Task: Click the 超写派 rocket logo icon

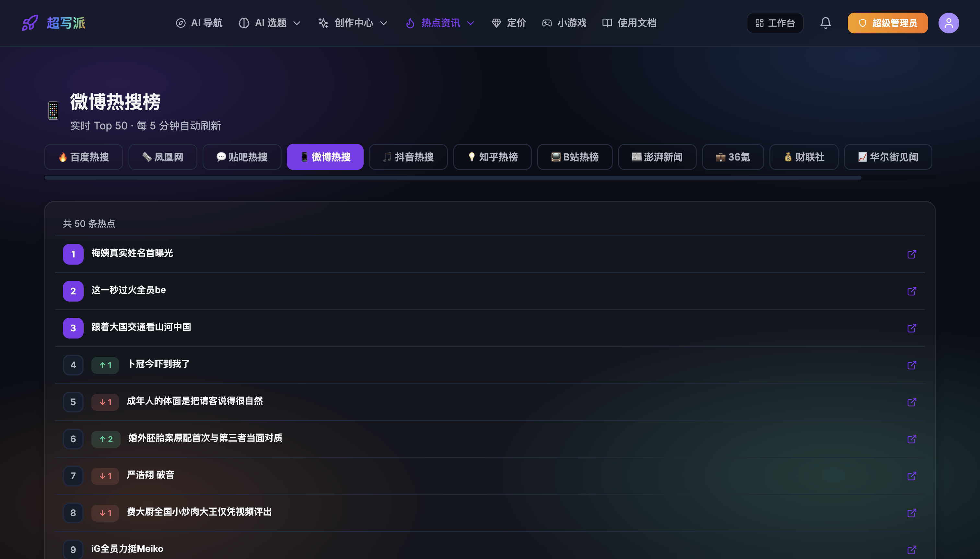Action: (x=30, y=23)
